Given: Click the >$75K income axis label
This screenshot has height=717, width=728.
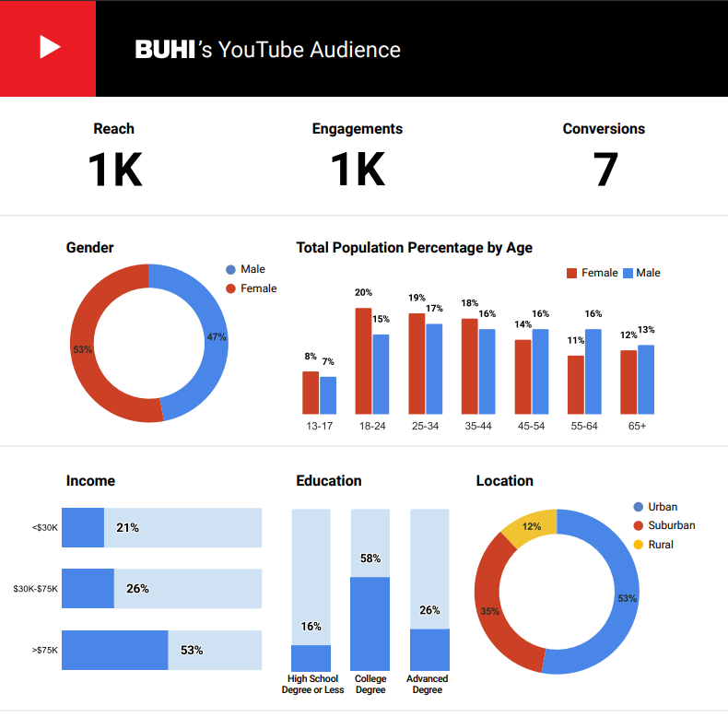Looking at the screenshot, I should [45, 650].
